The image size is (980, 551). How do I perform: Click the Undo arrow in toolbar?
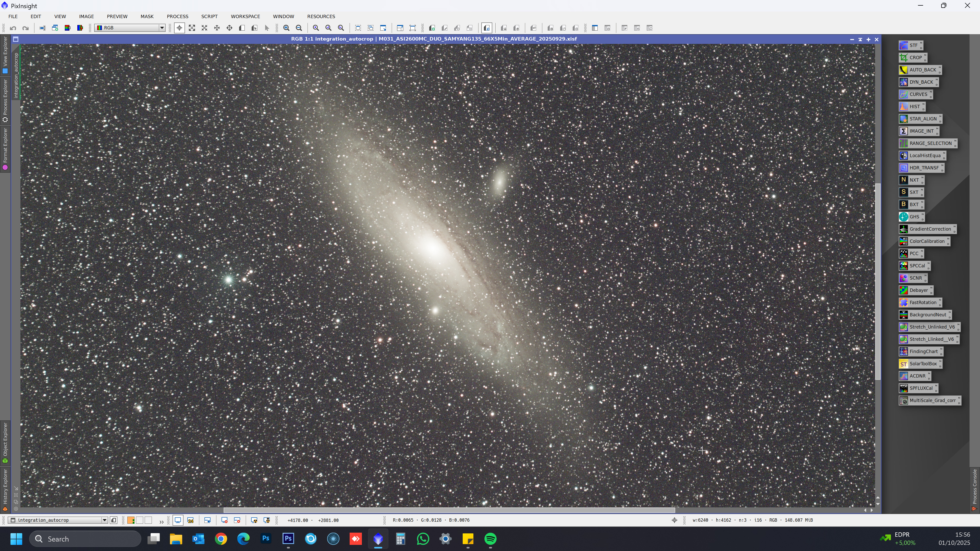[13, 28]
